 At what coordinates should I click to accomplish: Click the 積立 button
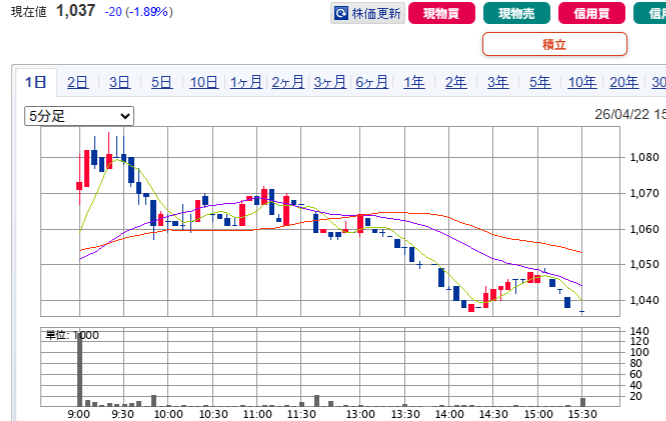click(554, 44)
